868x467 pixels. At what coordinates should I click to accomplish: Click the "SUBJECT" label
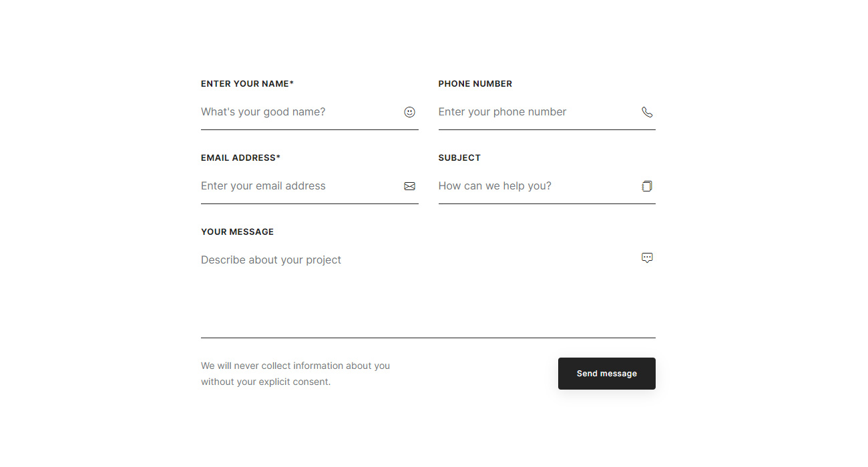tap(459, 158)
